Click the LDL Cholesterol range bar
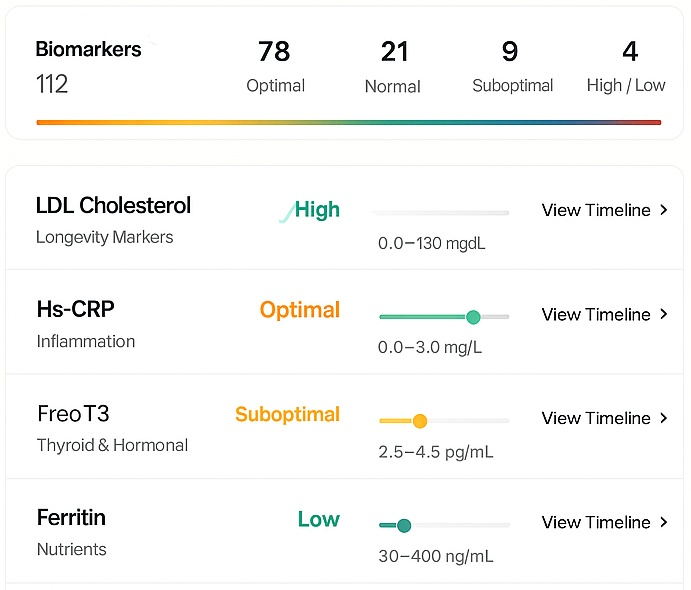Viewport: 691px width, 590px height. [x=440, y=213]
